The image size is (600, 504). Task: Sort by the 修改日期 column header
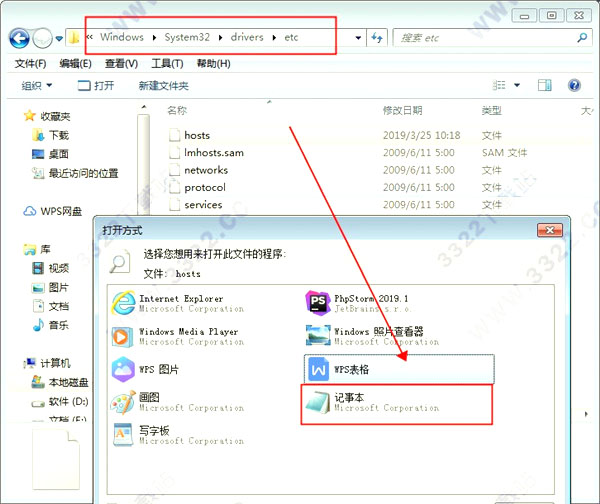(402, 111)
